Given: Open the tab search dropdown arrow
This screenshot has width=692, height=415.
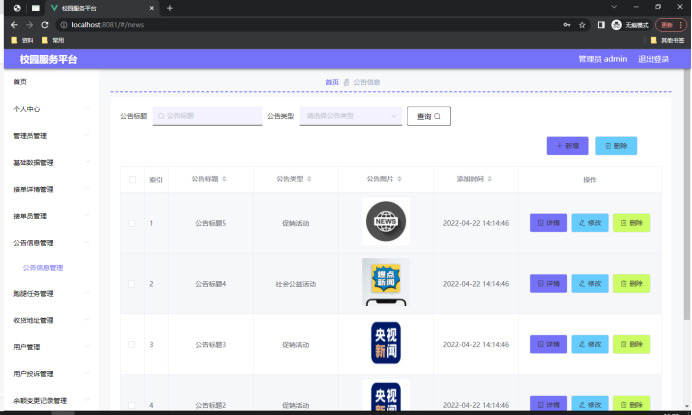Looking at the screenshot, I should pos(614,7).
